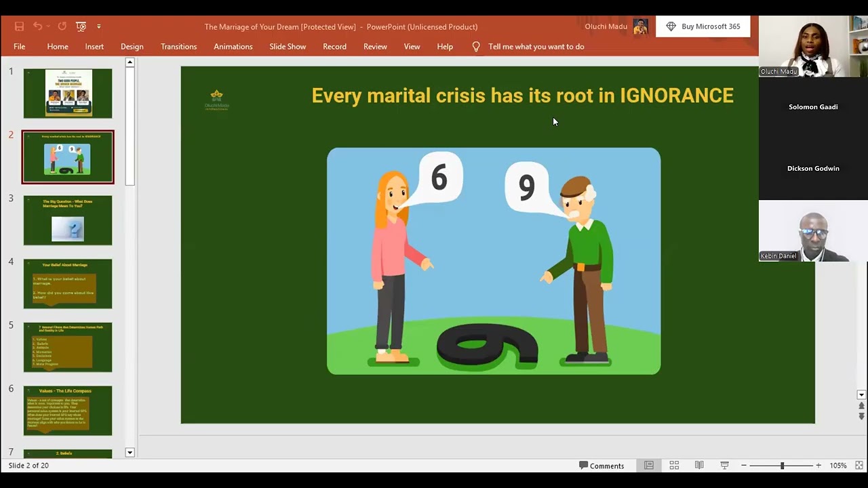
Task: Open the Help tab
Action: [x=445, y=47]
